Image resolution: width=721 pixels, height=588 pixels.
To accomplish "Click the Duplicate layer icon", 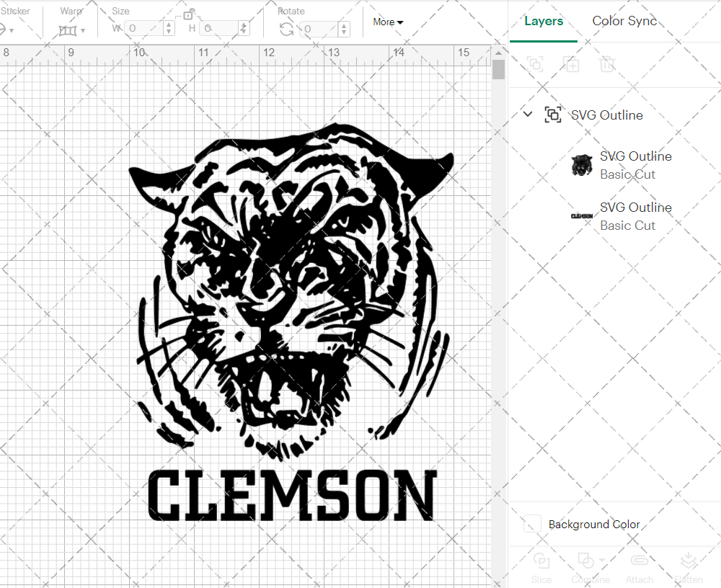I will 572,64.
